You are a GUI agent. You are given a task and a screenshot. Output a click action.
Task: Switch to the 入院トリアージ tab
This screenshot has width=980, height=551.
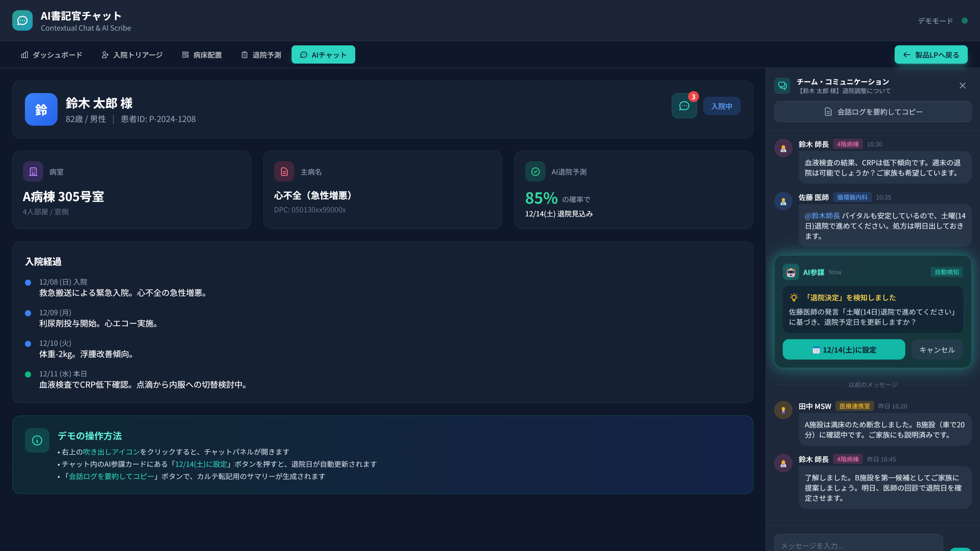pos(132,55)
